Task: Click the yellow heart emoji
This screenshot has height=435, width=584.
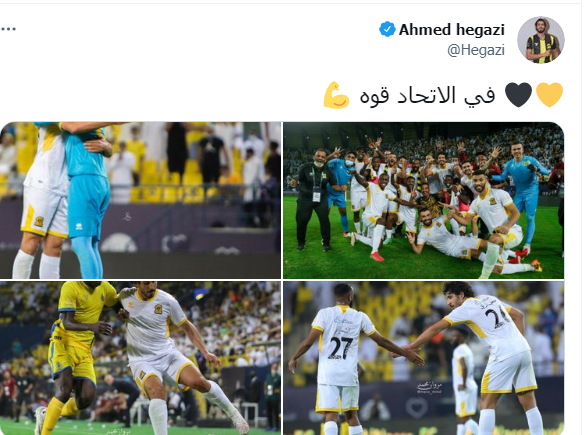Action: click(x=550, y=95)
